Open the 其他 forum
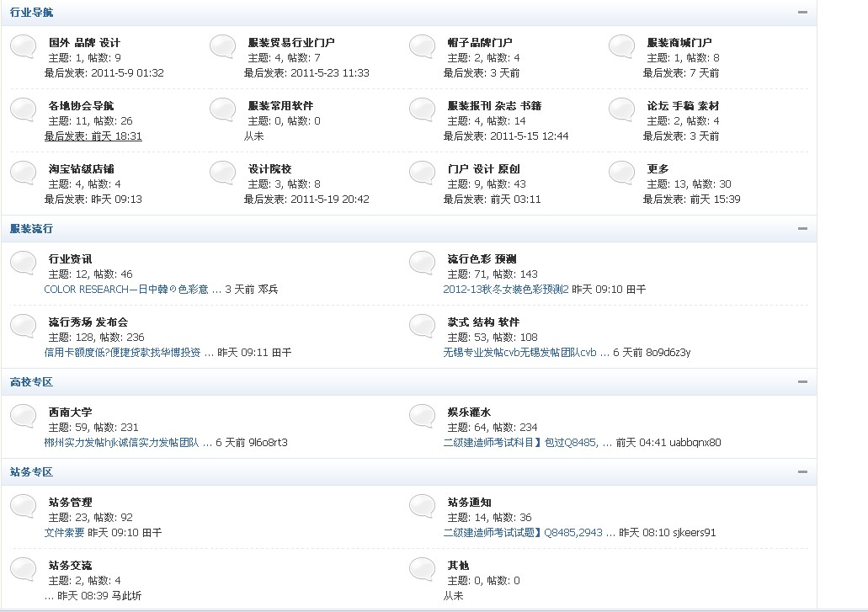Image resolution: width=868 pixels, height=612 pixels. pos(458,566)
